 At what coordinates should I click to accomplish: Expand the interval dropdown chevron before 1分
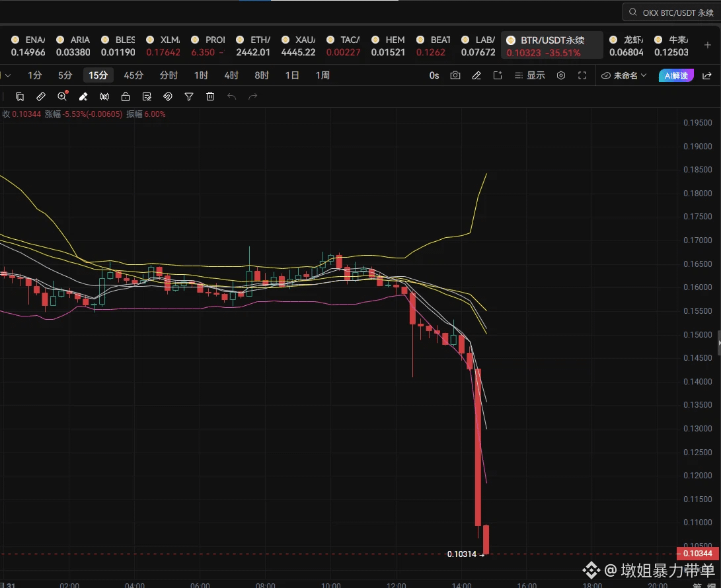8,75
